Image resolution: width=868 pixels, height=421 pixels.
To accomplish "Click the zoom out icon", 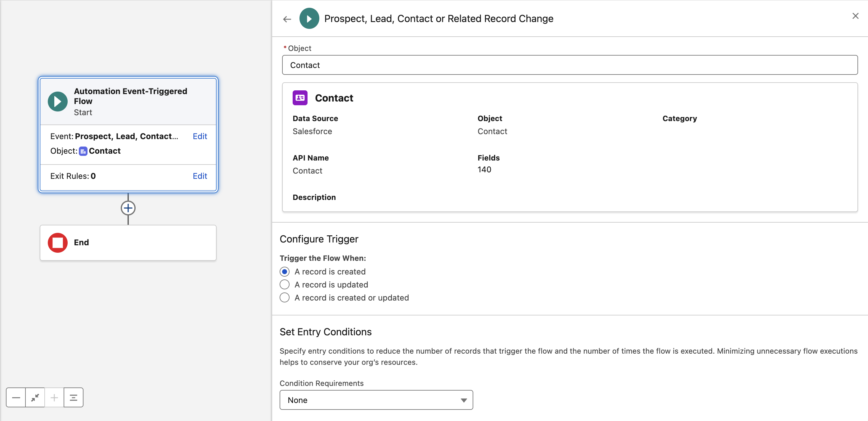I will tap(16, 397).
